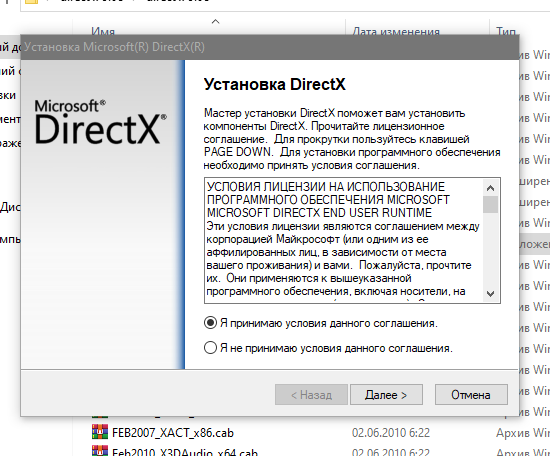Select 'Я принимаю условия данного соглашения' radio
This screenshot has height=456, width=550.
point(210,323)
